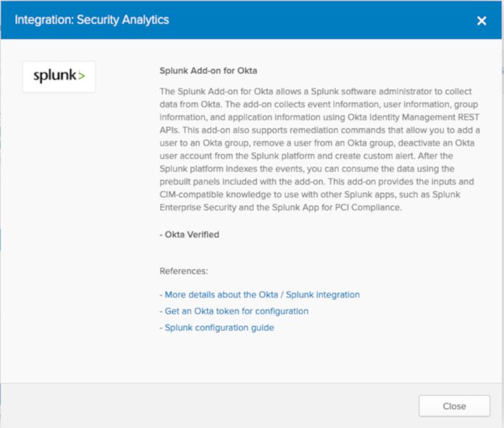This screenshot has height=428, width=504.
Task: Open the Splunk configuration guide link
Action: [219, 327]
